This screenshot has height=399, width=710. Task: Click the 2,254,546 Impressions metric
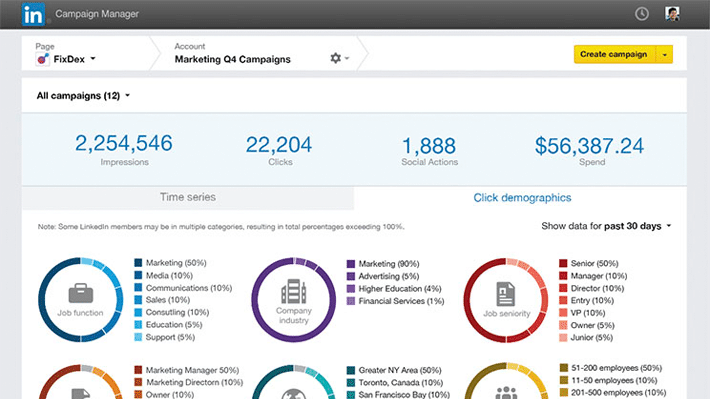click(x=124, y=149)
